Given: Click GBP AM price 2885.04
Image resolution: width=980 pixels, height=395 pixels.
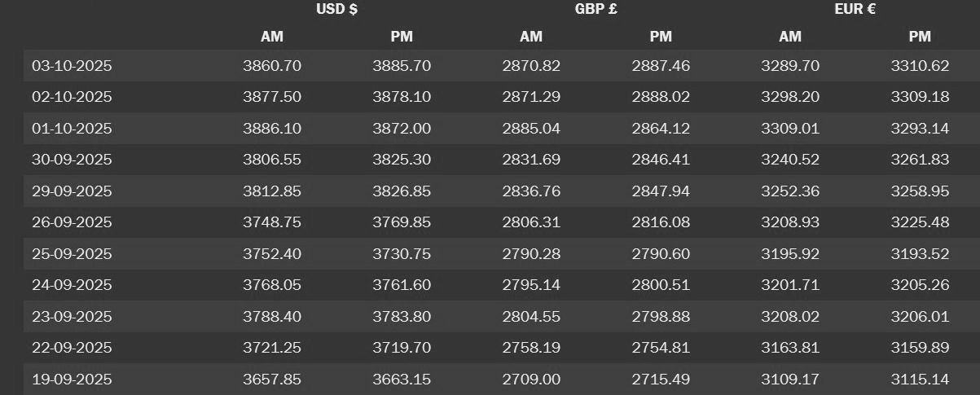Looking at the screenshot, I should pyautogui.click(x=531, y=129).
